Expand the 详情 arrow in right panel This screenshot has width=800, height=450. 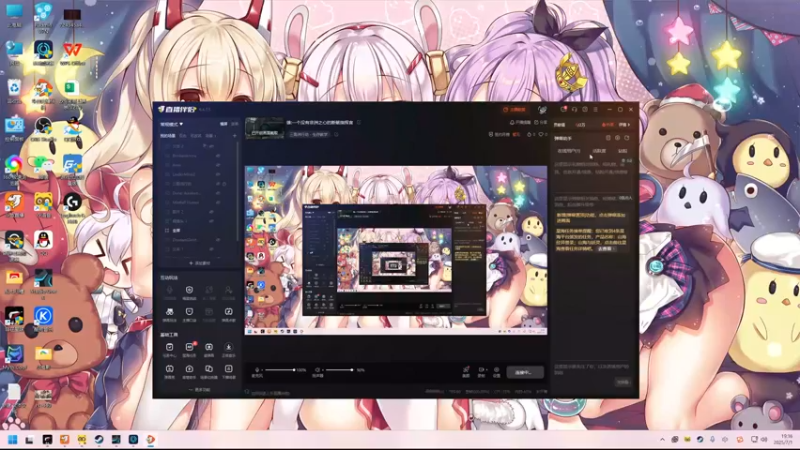coord(625,124)
